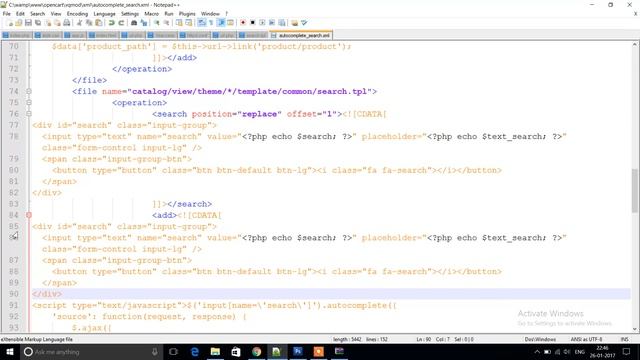Viewport: 640px width, 360px height.
Task: Collapse the red fold marker at line 84
Action: [x=29, y=215]
